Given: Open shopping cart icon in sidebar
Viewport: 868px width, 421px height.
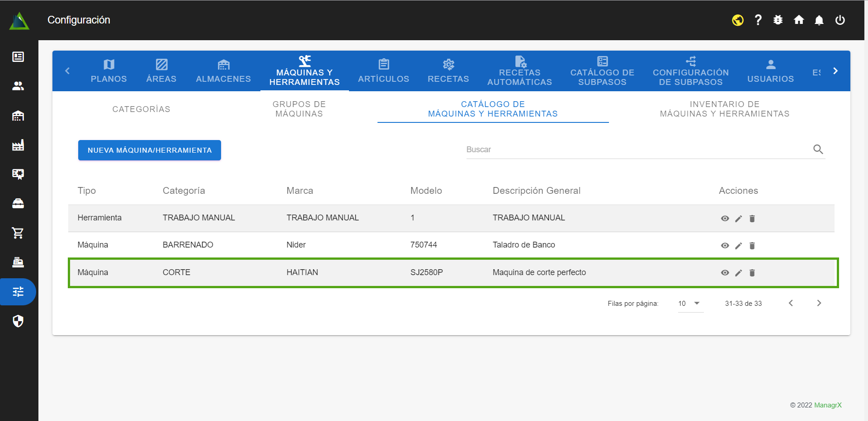Looking at the screenshot, I should tap(18, 233).
